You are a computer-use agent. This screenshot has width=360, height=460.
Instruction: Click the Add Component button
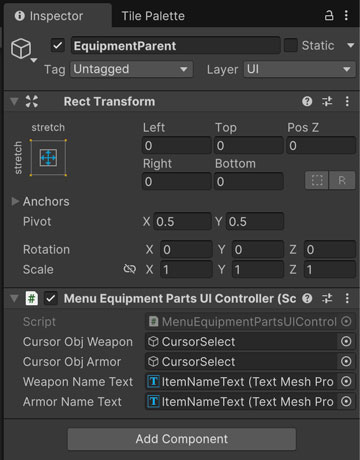point(182,439)
